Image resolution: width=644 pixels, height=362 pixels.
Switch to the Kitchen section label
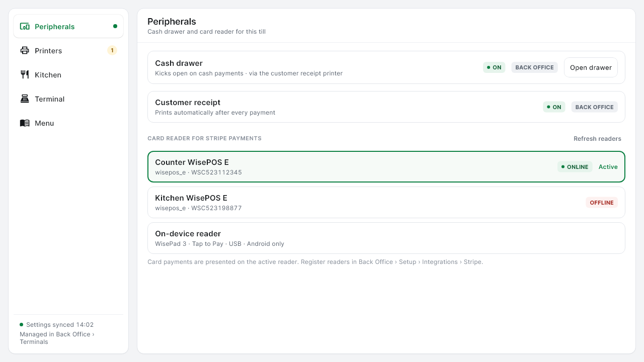coord(48,75)
